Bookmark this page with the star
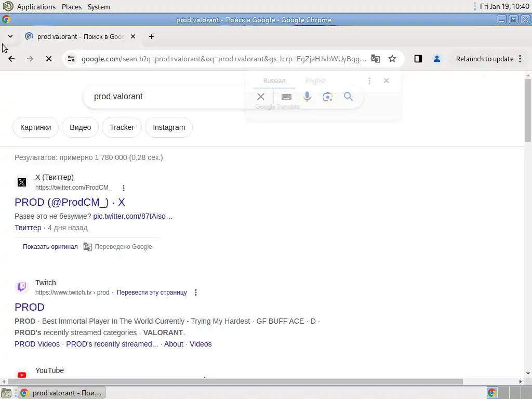The image size is (532, 399). 392,59
